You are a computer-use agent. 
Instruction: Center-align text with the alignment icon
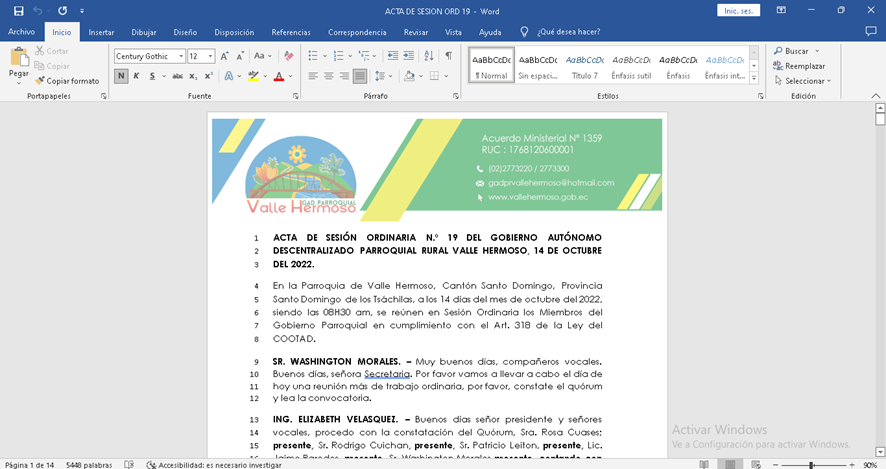tap(329, 76)
